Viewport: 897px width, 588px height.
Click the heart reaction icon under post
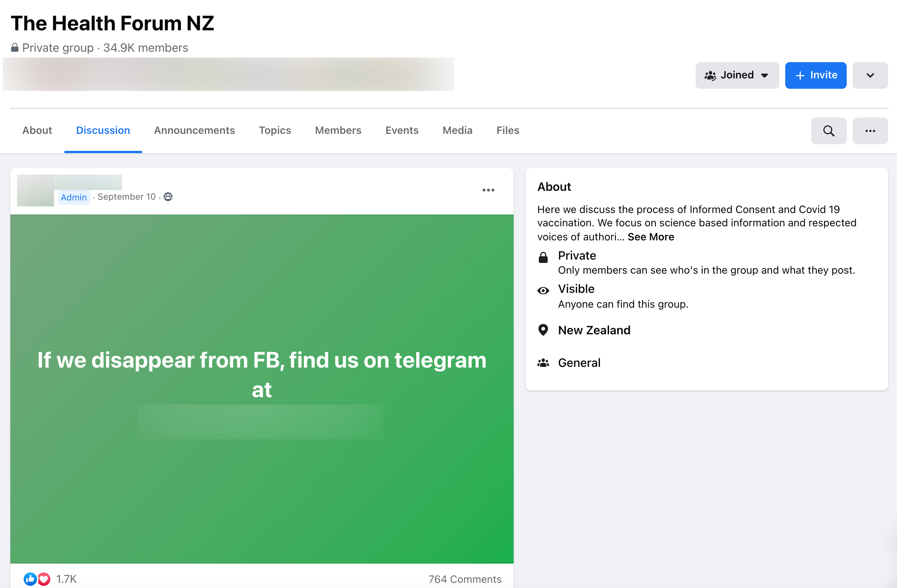(44, 579)
